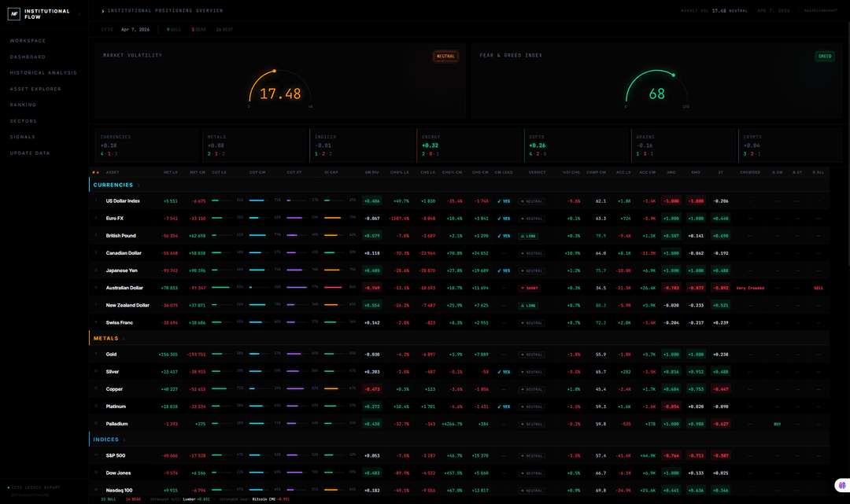Select the Indices sector card

(x=361, y=145)
